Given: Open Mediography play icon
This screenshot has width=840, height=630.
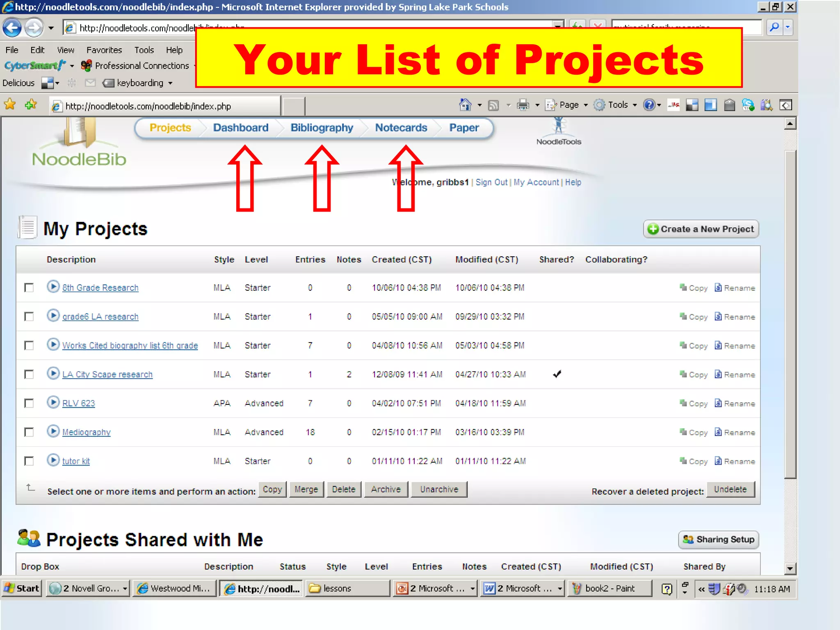Looking at the screenshot, I should [53, 431].
